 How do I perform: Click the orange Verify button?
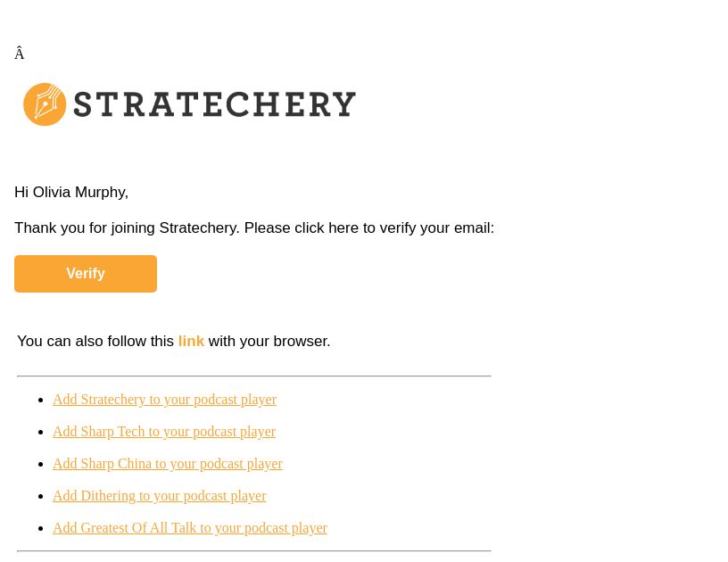tap(86, 274)
